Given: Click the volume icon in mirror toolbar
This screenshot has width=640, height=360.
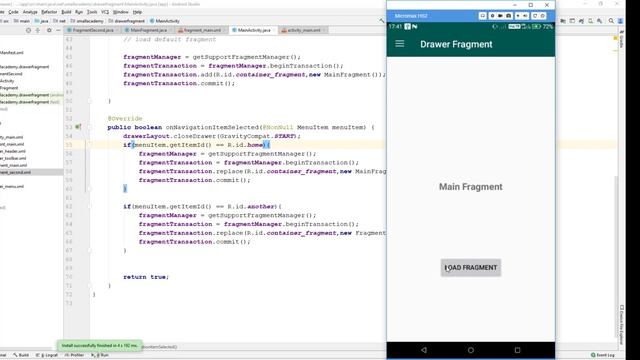Looking at the screenshot, I should pos(525,16).
